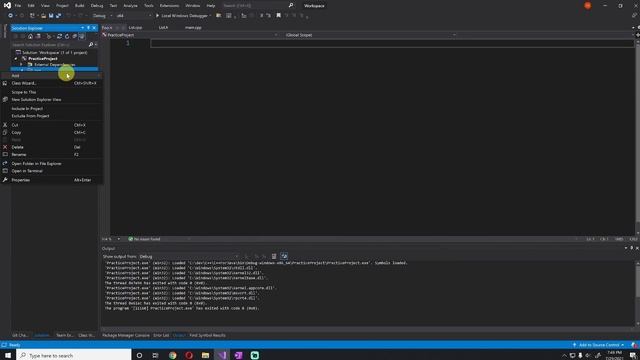Open the x64 platform dropdown
This screenshot has height=360, width=640.
(133, 16)
